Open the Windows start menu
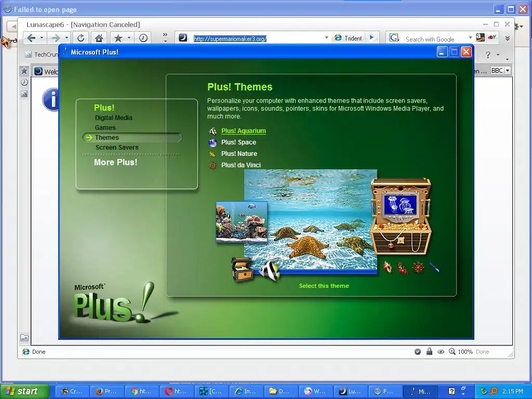 click(24, 391)
